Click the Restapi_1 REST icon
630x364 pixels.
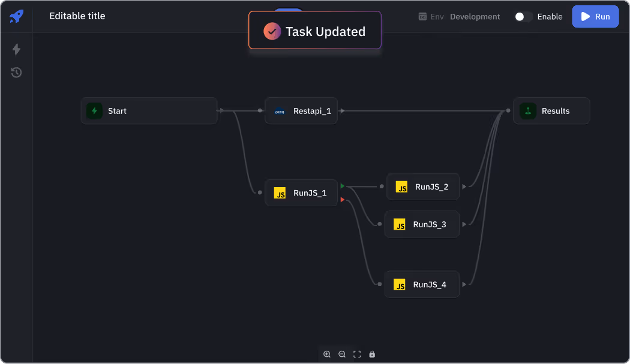(x=280, y=111)
